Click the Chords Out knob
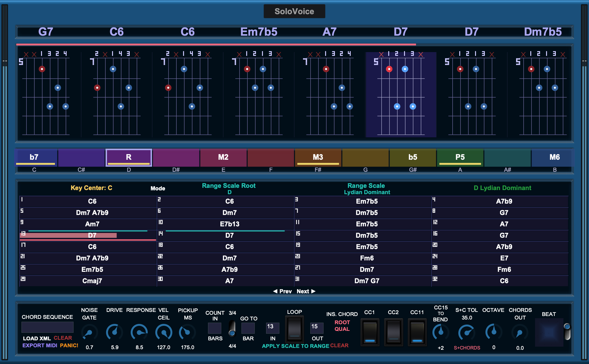The height and width of the screenshot is (364, 589). pyautogui.click(x=520, y=333)
